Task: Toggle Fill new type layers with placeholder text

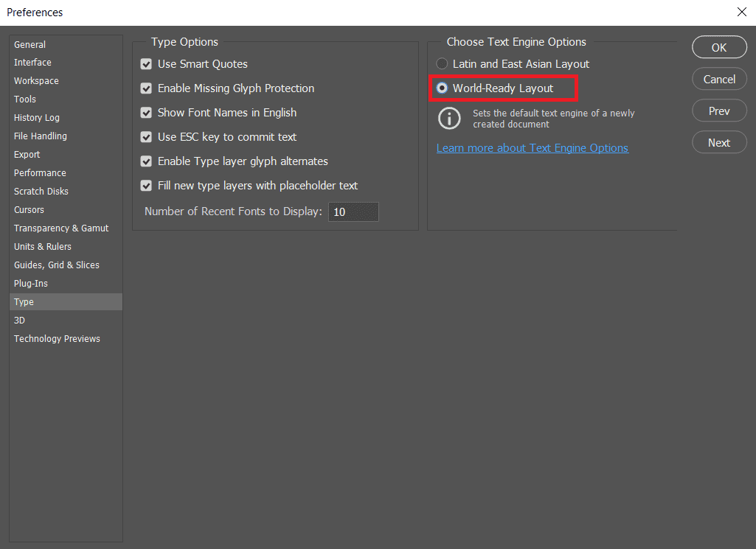Action: click(x=146, y=186)
